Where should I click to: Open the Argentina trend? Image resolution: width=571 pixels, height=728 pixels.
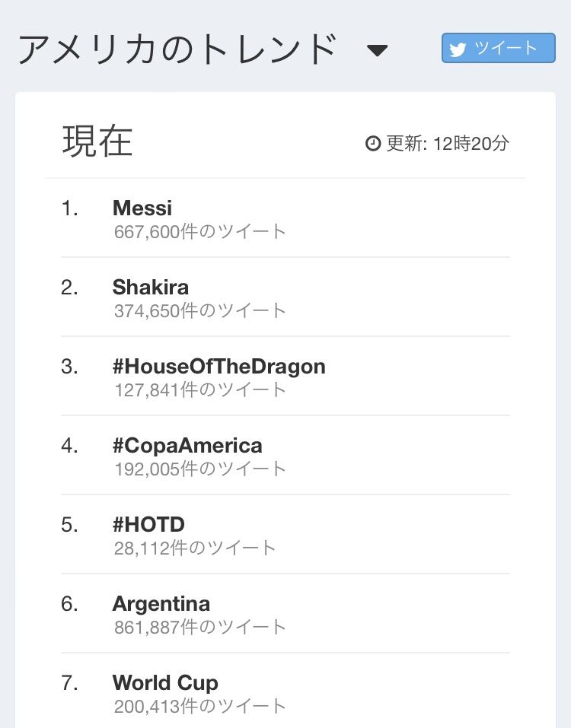click(x=161, y=603)
